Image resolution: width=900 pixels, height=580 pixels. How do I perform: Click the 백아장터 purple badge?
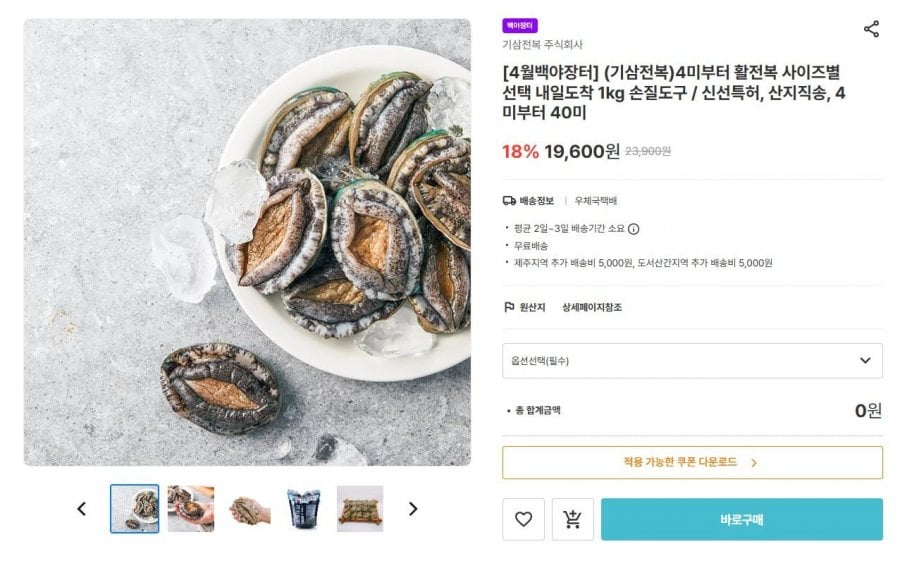point(520,26)
